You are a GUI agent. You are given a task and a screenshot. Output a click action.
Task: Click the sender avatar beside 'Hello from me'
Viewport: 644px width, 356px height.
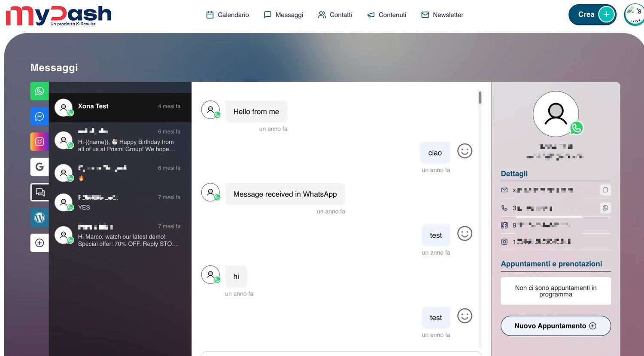coord(210,110)
